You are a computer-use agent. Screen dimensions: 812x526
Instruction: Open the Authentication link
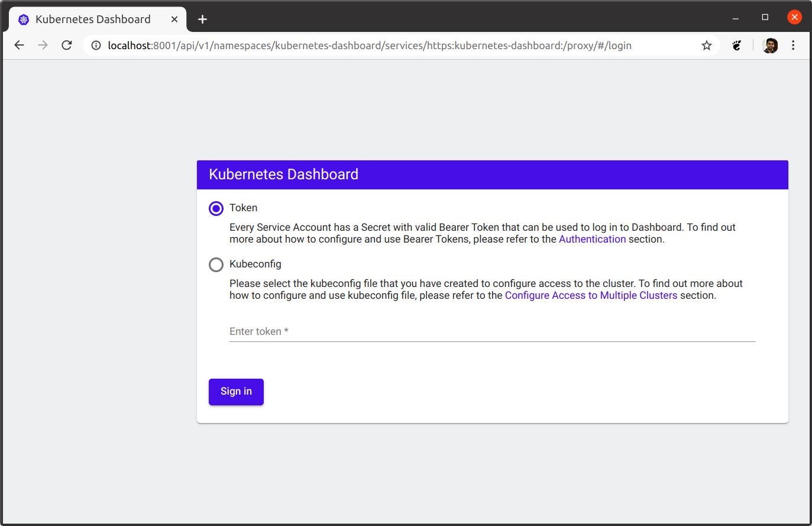592,239
